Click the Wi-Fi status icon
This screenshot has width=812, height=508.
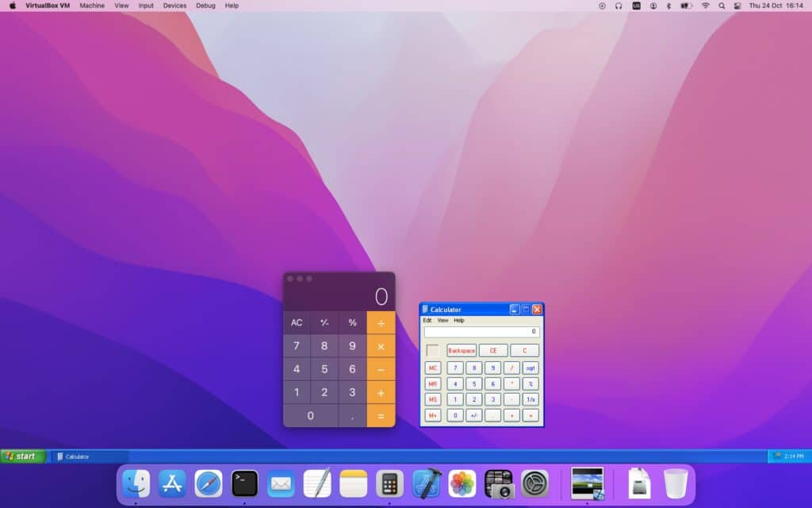[705, 6]
